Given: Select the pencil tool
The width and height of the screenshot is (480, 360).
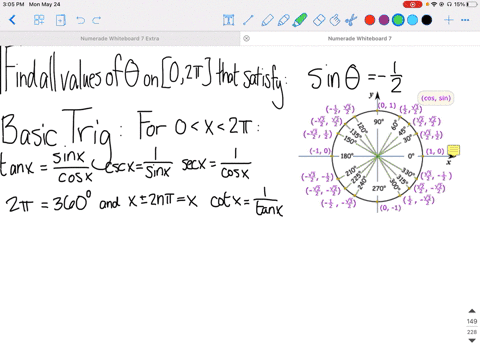Looking at the screenshot, I should [x=267, y=20].
